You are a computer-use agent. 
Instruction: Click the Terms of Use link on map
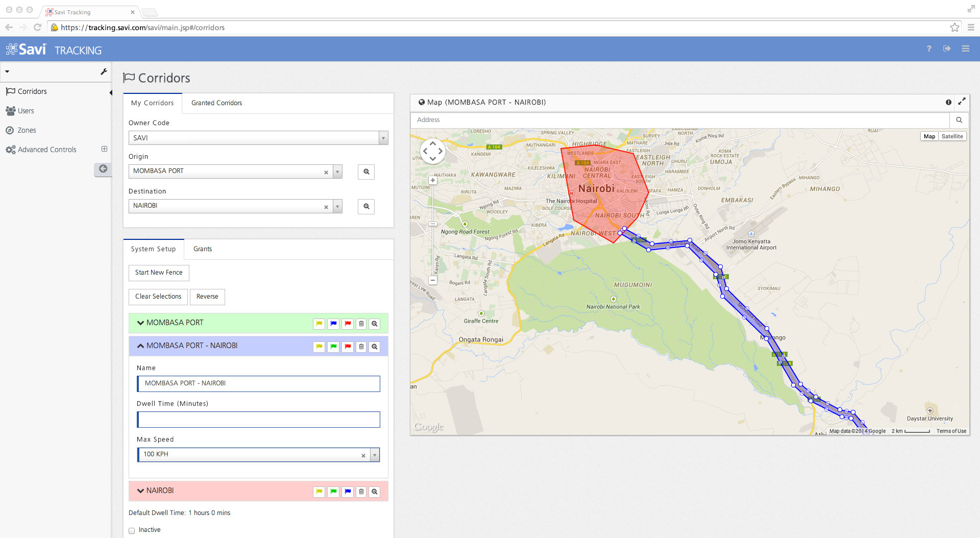coord(951,431)
